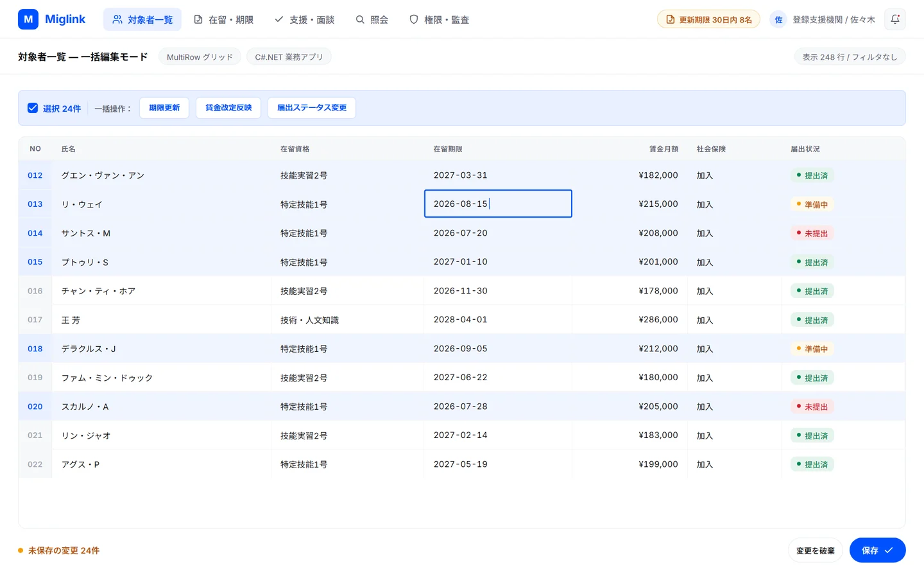Image resolution: width=924 pixels, height=578 pixels.
Task: Click the NO column header
Action: pos(35,149)
